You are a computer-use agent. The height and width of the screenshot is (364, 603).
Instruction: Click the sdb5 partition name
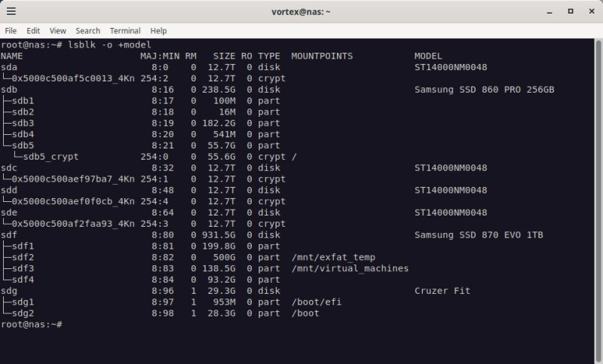[x=23, y=145]
